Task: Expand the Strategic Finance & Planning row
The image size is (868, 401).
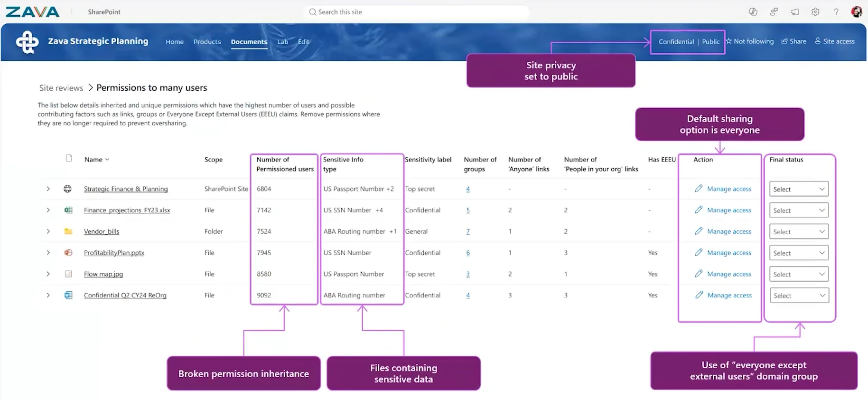Action: pos(48,189)
